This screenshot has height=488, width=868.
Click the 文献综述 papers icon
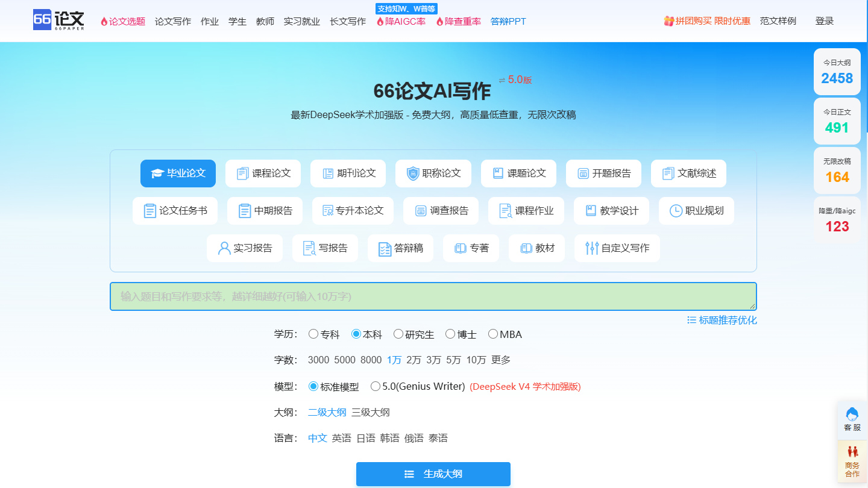tap(668, 174)
